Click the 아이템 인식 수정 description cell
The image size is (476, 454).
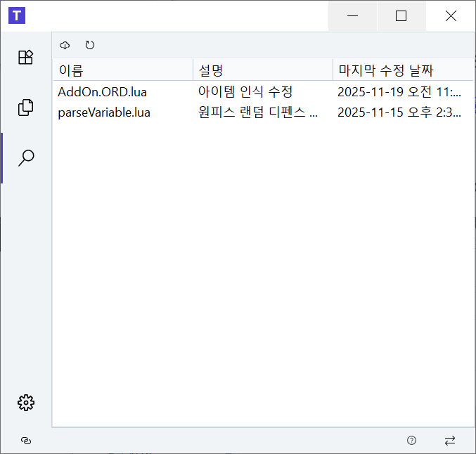pyautogui.click(x=245, y=91)
